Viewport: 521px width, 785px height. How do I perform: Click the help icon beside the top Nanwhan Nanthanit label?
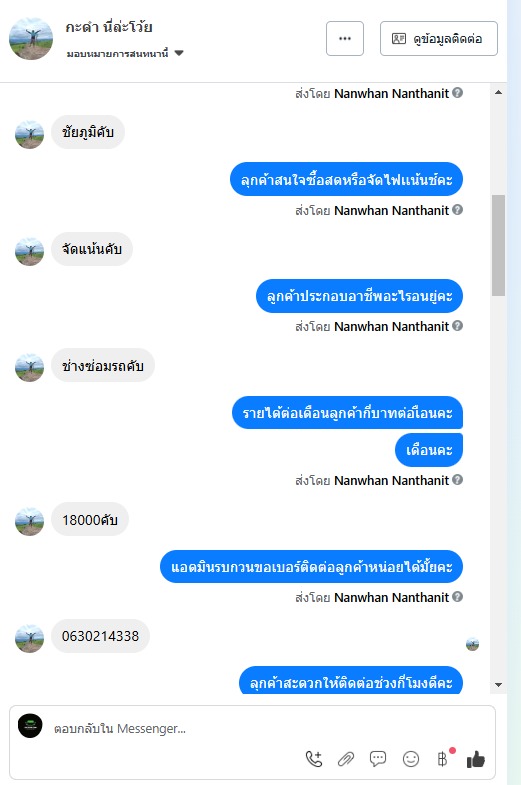[x=457, y=93]
